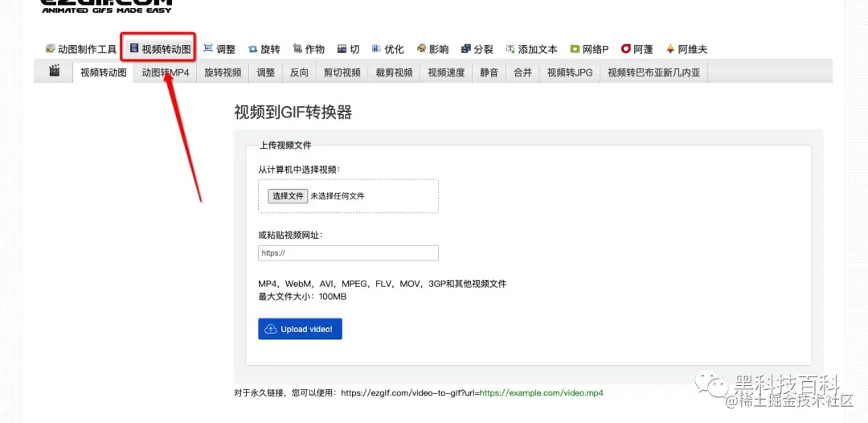Click the film icon beside 视频转动图

[134, 49]
